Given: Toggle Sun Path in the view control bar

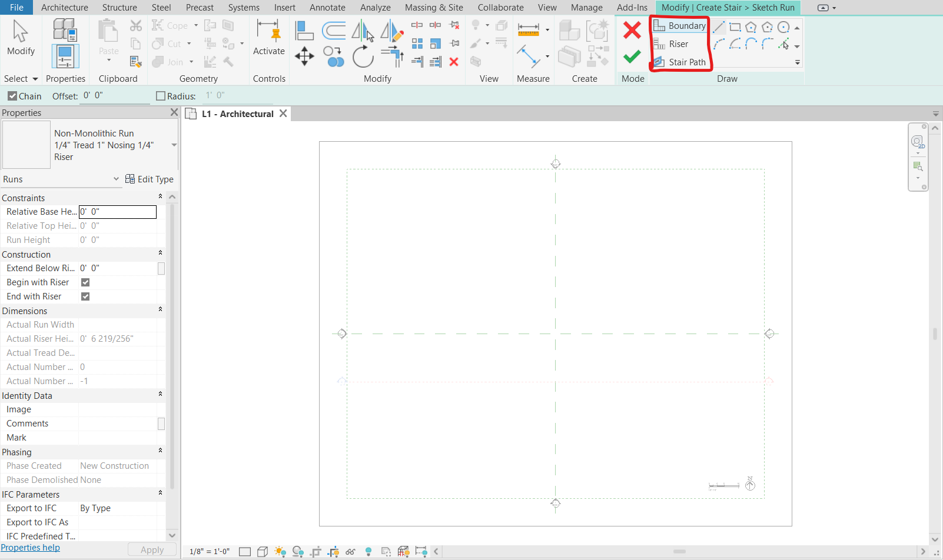Looking at the screenshot, I should 281,551.
